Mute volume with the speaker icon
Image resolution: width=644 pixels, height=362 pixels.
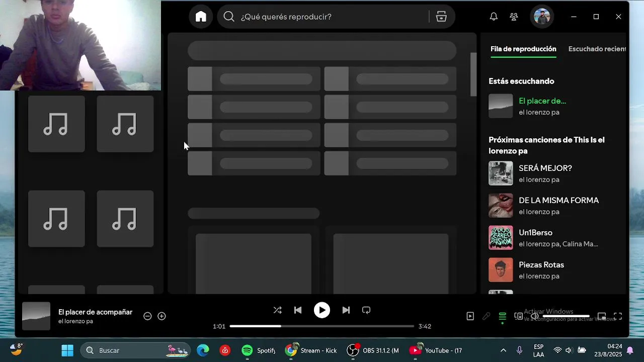(x=535, y=316)
